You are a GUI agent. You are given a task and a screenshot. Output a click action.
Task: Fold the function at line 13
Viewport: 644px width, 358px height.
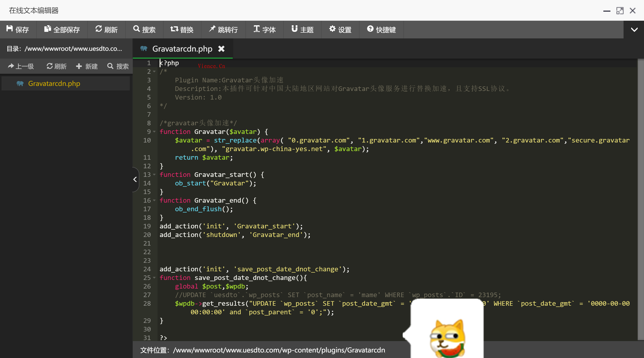[x=154, y=175]
